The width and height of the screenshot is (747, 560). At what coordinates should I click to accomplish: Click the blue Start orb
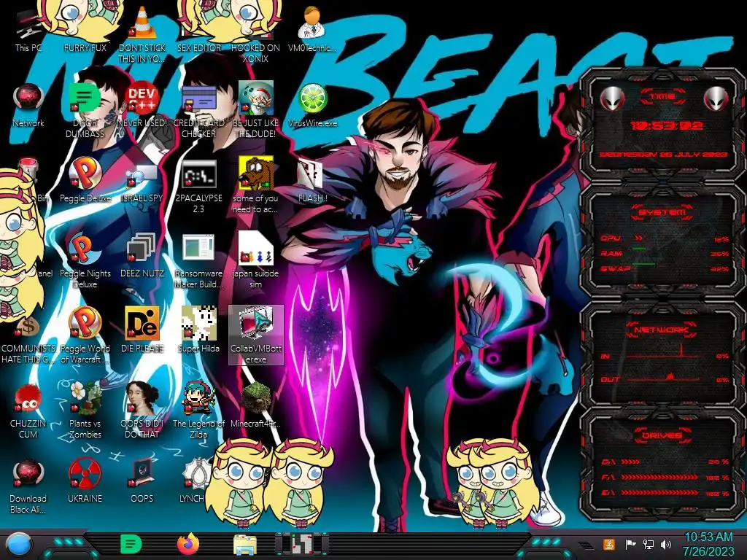[x=19, y=545]
